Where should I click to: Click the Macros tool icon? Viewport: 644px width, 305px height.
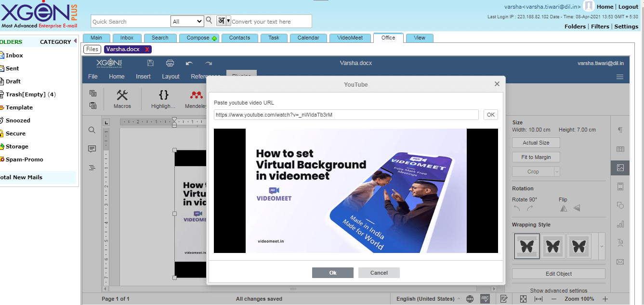[122, 95]
